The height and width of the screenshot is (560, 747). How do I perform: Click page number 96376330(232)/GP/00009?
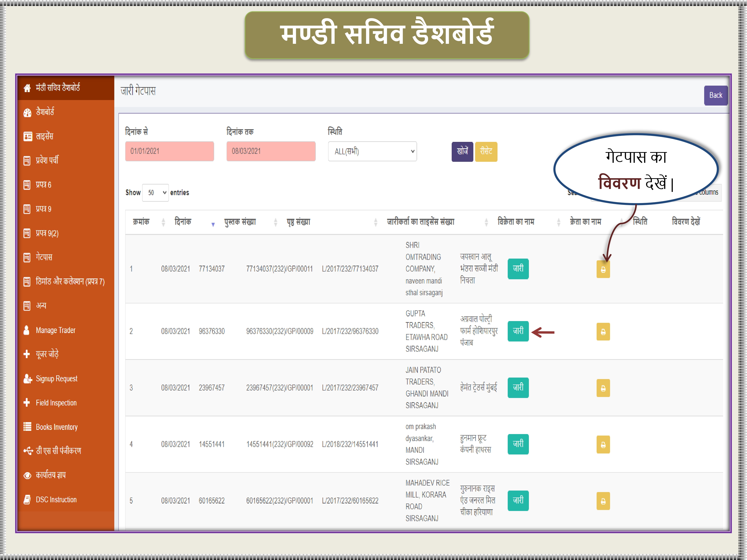pos(280,331)
